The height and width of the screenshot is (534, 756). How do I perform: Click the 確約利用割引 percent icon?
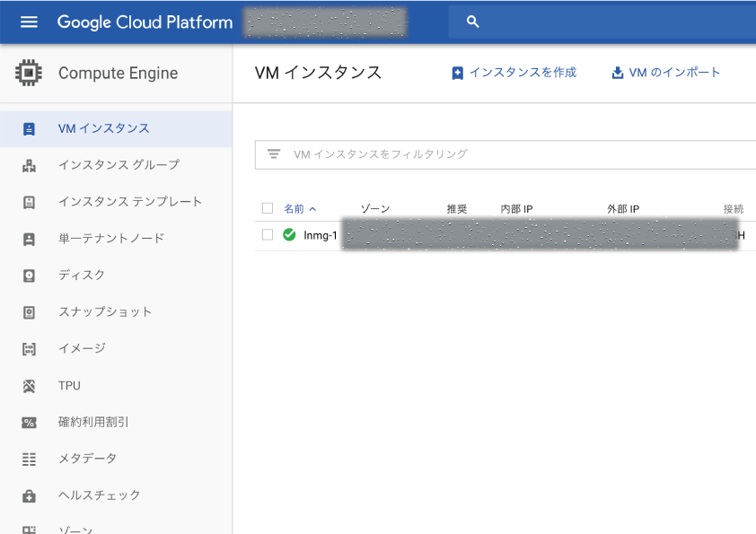[29, 423]
